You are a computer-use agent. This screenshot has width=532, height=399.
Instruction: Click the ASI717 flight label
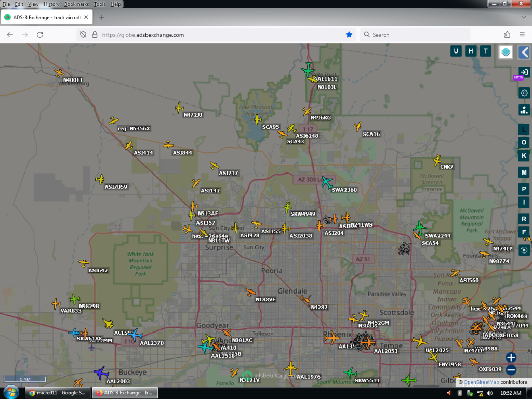click(229, 173)
